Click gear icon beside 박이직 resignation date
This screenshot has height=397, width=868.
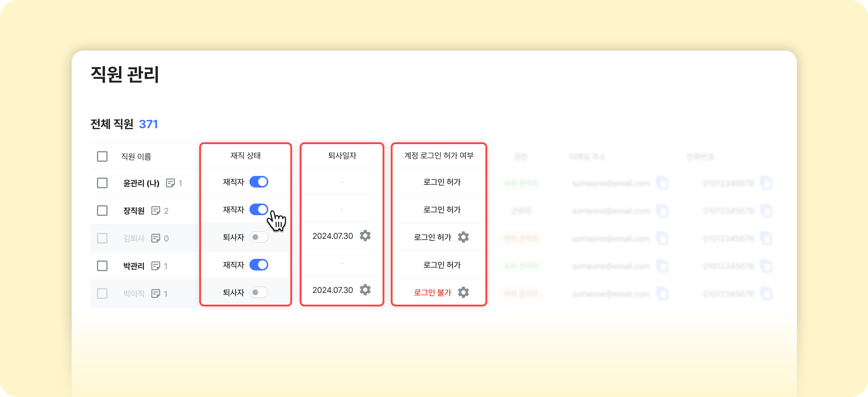tap(365, 290)
